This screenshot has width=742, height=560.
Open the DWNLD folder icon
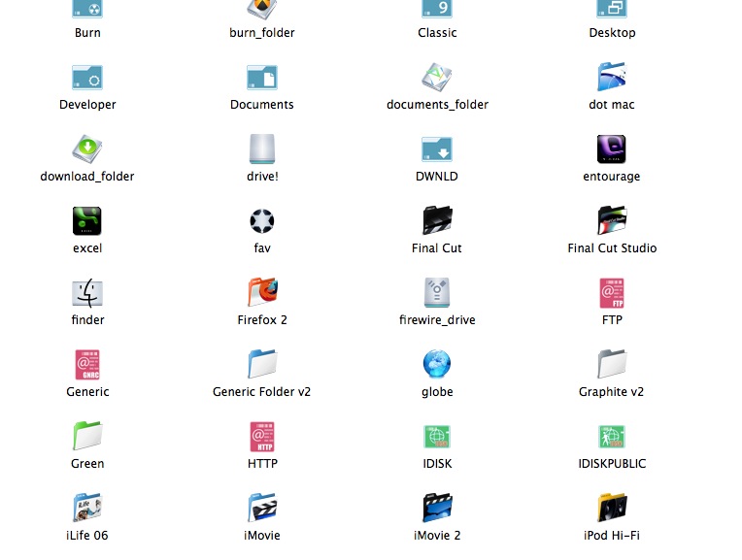tap(437, 149)
